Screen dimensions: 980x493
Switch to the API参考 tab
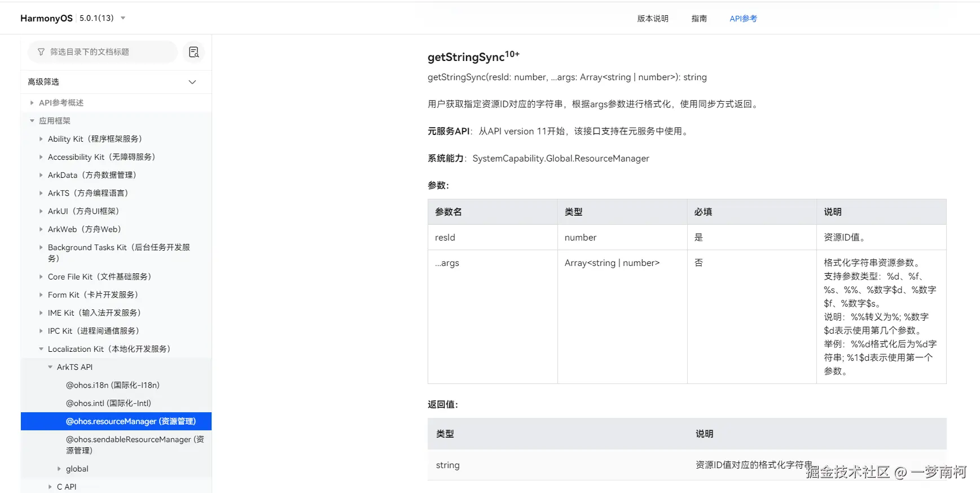pyautogui.click(x=743, y=19)
